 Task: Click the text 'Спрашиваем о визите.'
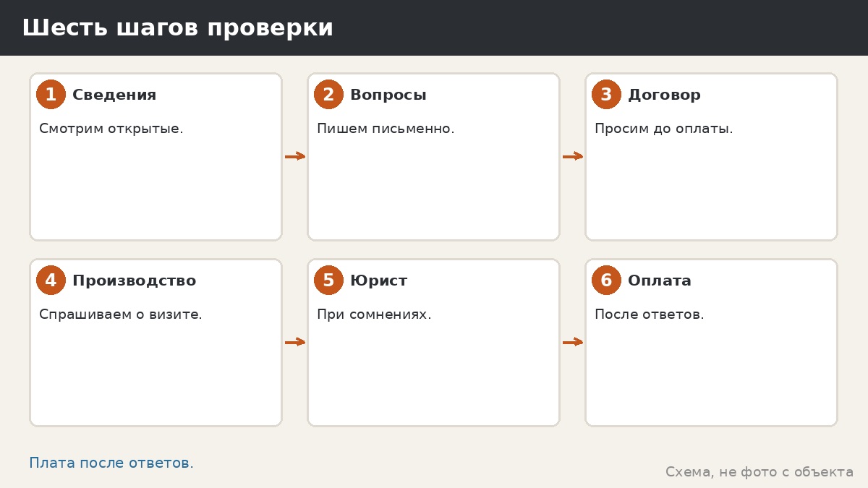121,314
